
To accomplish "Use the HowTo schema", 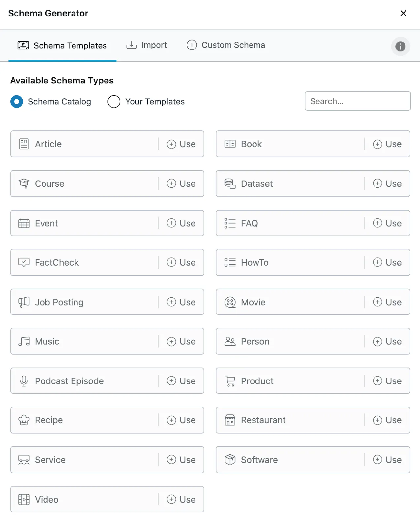I will pos(387,262).
